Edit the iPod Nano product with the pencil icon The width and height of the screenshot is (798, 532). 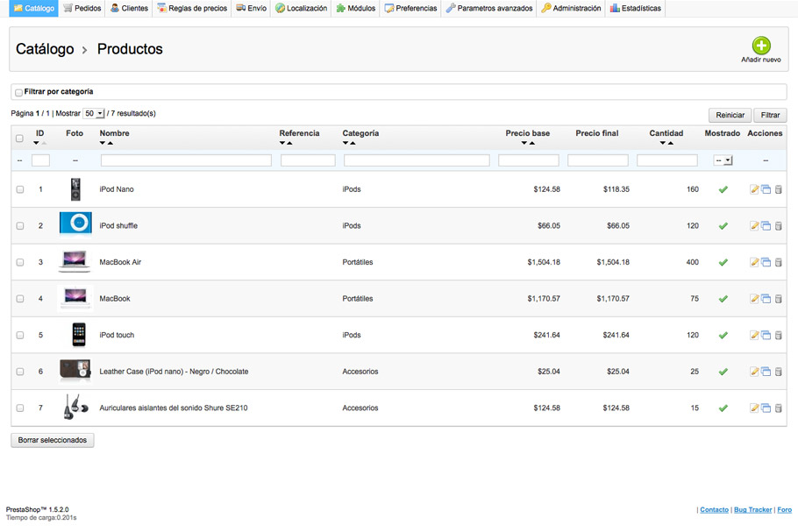click(x=754, y=189)
